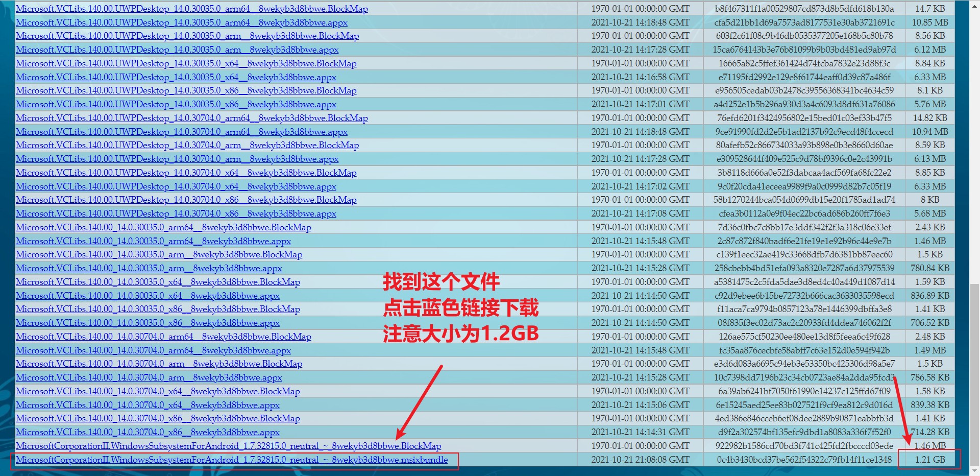Click the file size cell '1.21 GB'
Image resolution: width=980 pixels, height=476 pixels.
(930, 460)
